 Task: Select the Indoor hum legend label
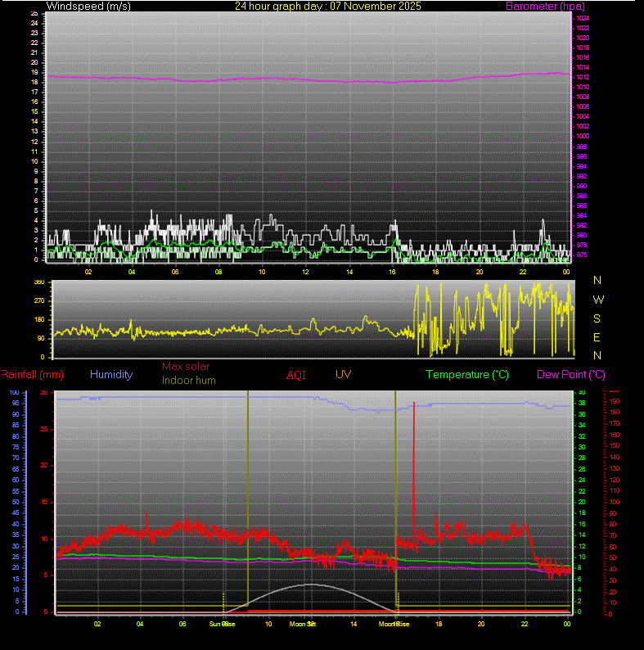(189, 380)
